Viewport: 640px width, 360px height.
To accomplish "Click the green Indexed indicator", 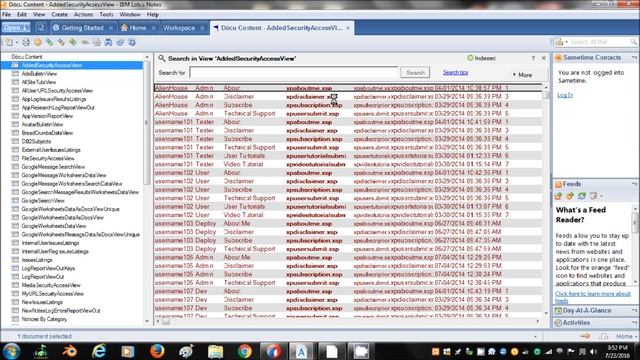I will point(481,58).
